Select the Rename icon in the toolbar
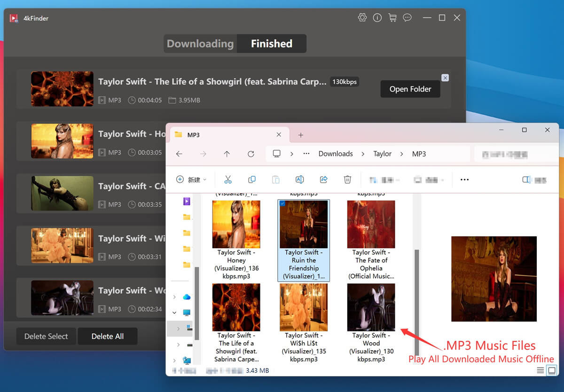 coord(299,179)
